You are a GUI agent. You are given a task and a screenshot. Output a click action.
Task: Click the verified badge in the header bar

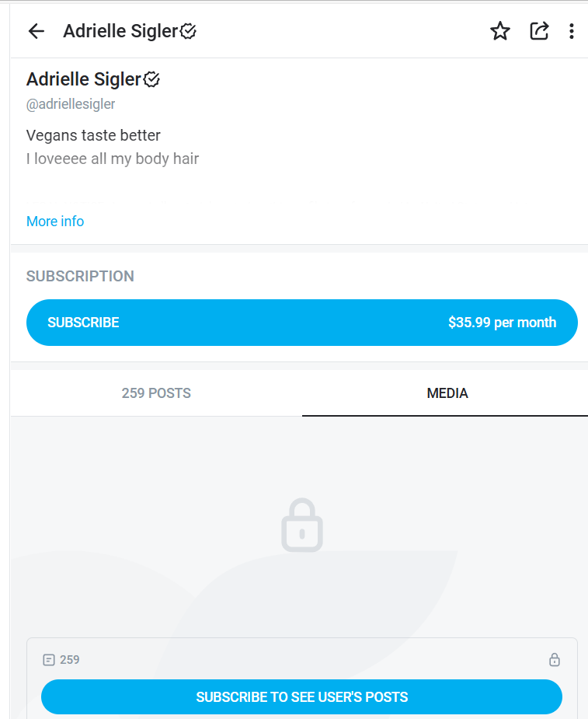click(188, 31)
